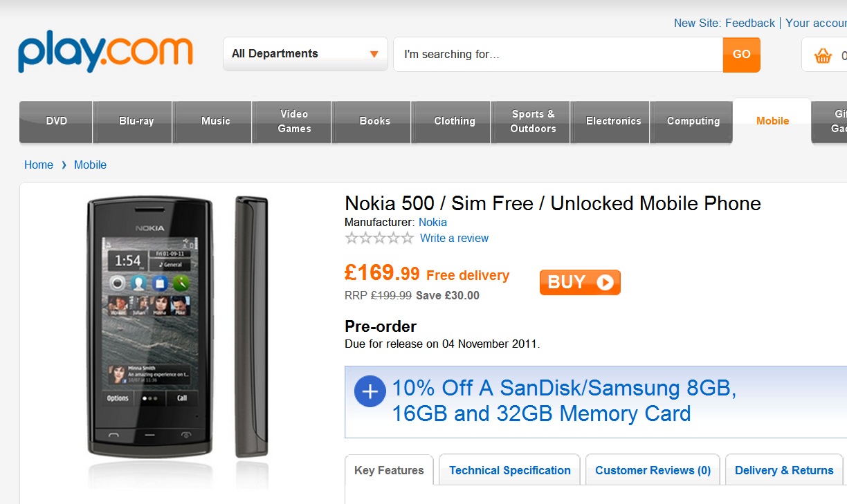Open the New Site: Feedback link
Image resolution: width=847 pixels, height=504 pixels.
(x=724, y=23)
